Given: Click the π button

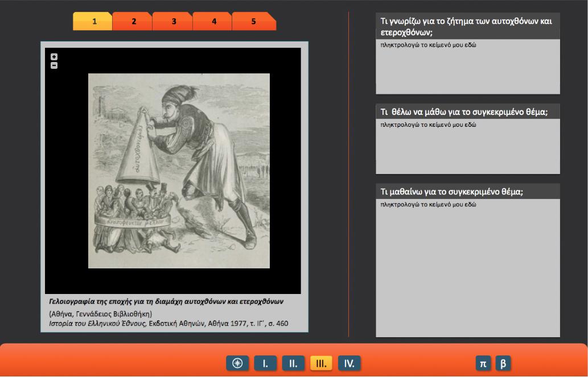Looking at the screenshot, I should tap(483, 363).
